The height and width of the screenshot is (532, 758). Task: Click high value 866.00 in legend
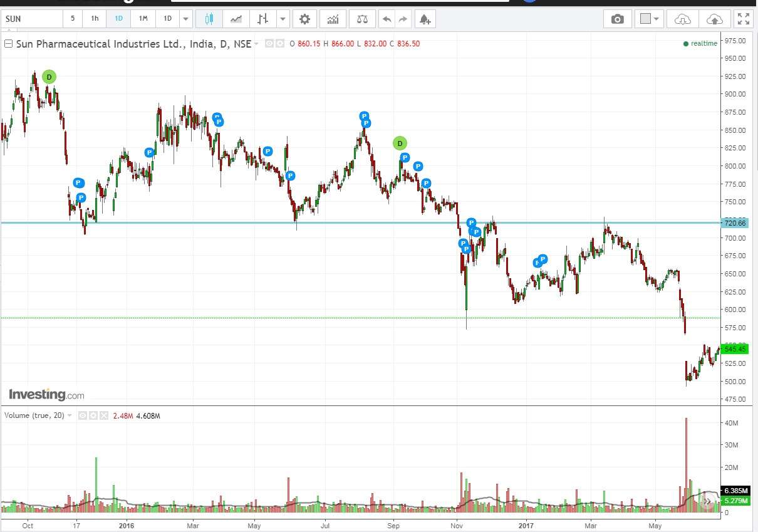[x=343, y=44]
